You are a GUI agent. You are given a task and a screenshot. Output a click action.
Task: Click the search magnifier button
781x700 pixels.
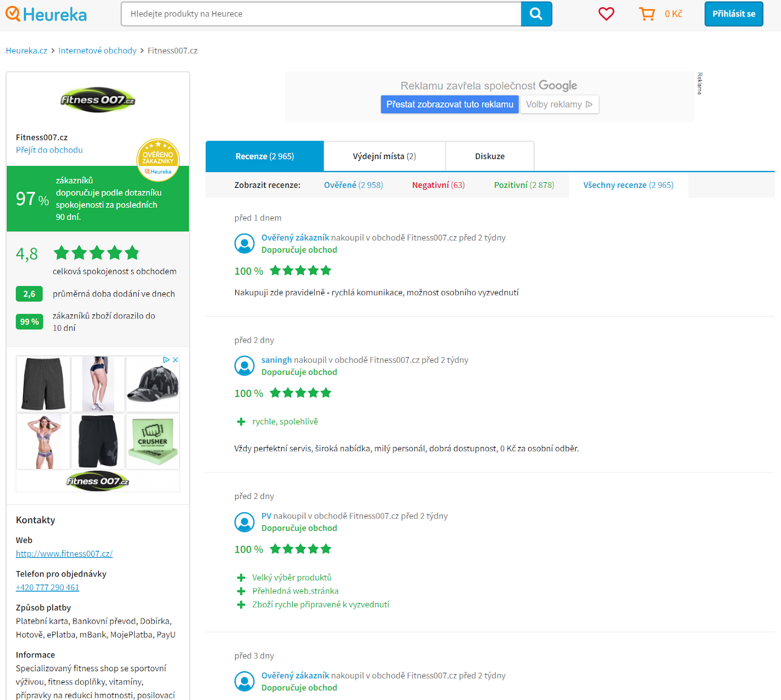pyautogui.click(x=536, y=14)
